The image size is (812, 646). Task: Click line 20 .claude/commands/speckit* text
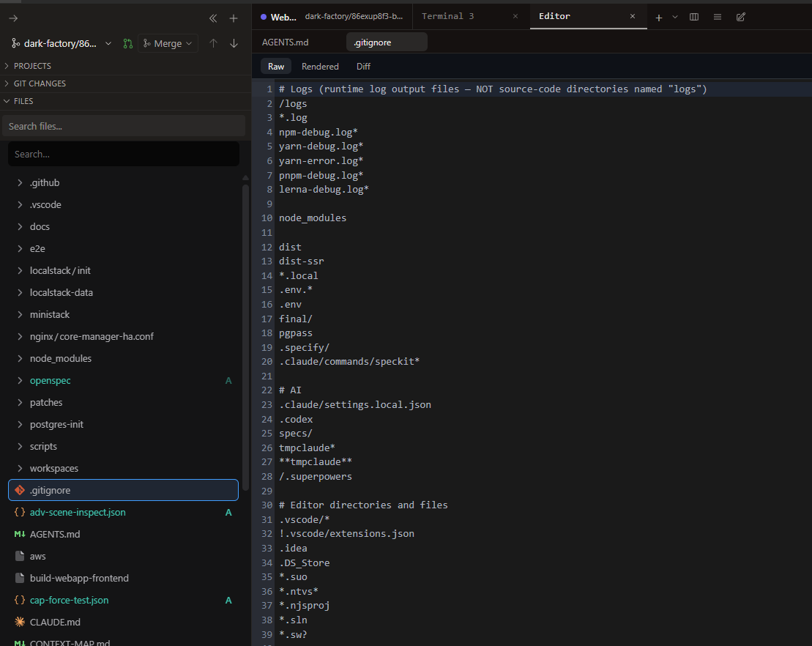[349, 362]
